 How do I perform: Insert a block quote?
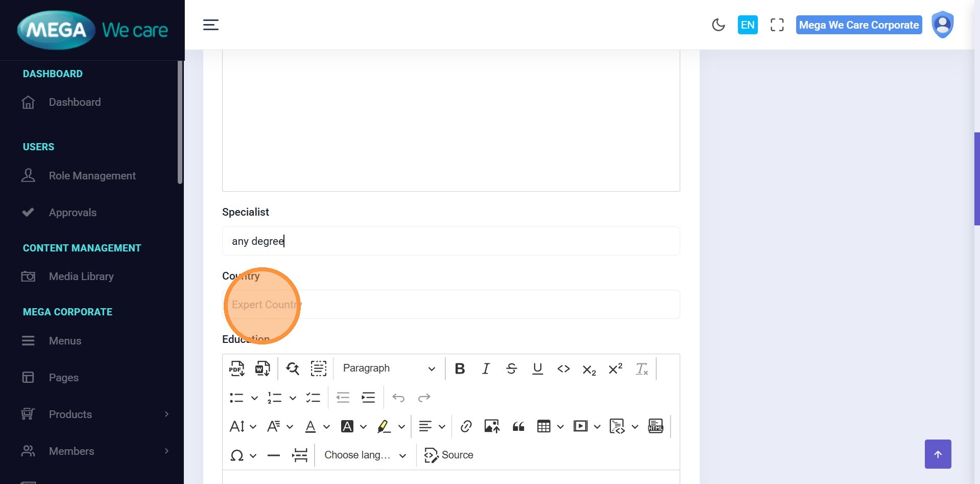tap(518, 426)
